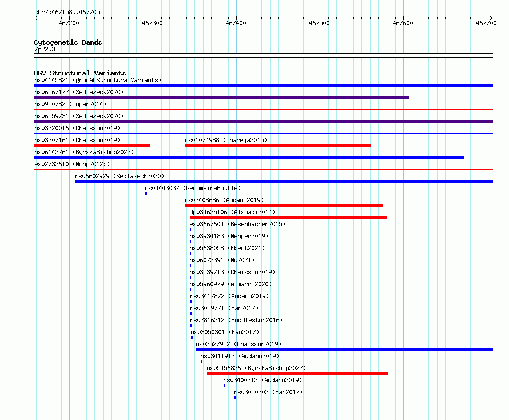The image size is (509, 420).
Task: Open esv3667604 (Besenbacher2015) label
Action: click(237, 224)
